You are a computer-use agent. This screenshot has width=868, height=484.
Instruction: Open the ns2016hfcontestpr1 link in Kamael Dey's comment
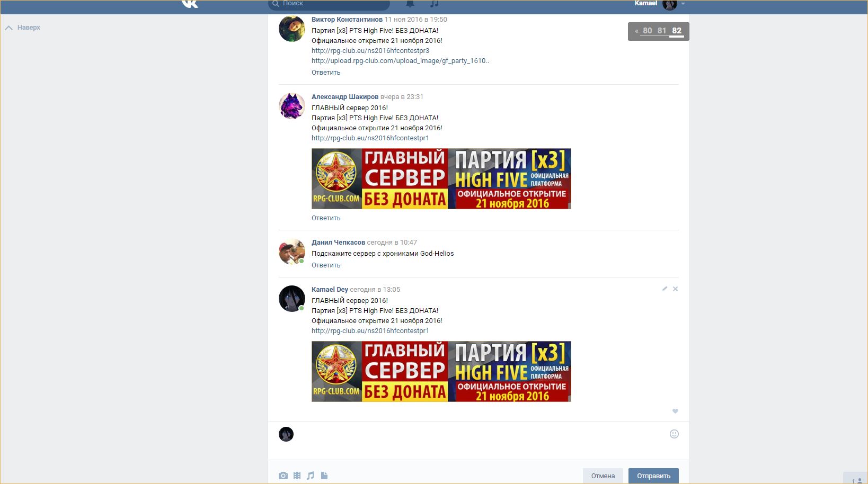click(x=370, y=331)
